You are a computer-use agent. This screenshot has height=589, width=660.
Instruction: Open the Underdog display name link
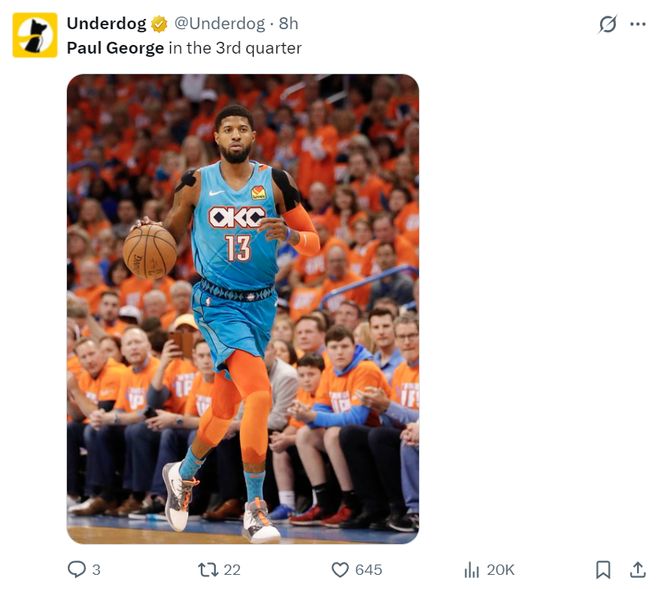click(x=106, y=24)
